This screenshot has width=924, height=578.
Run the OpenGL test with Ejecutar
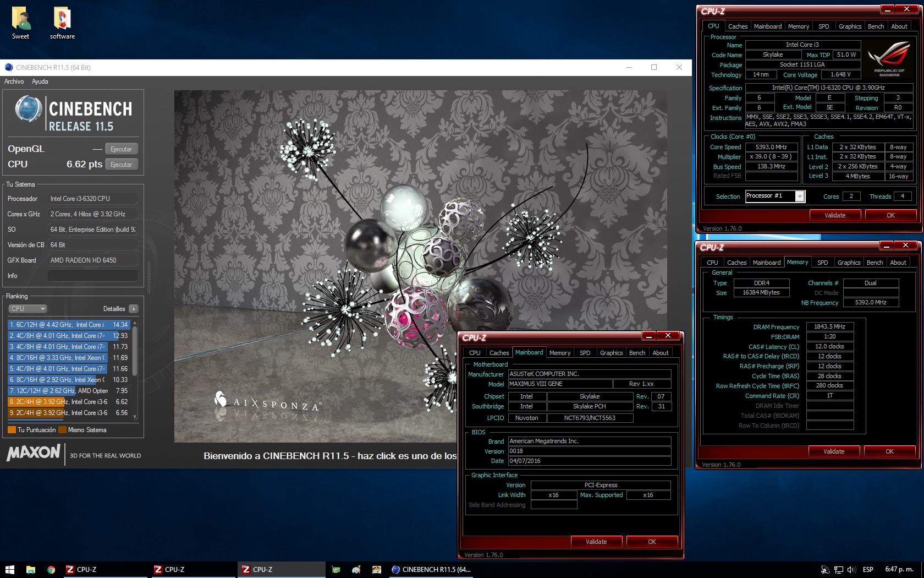[x=121, y=149]
